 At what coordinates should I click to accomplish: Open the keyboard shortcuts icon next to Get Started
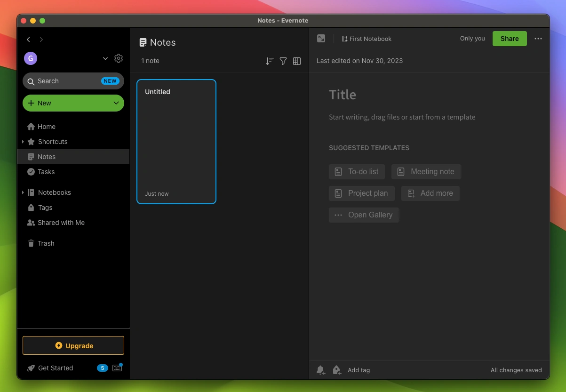click(x=117, y=368)
